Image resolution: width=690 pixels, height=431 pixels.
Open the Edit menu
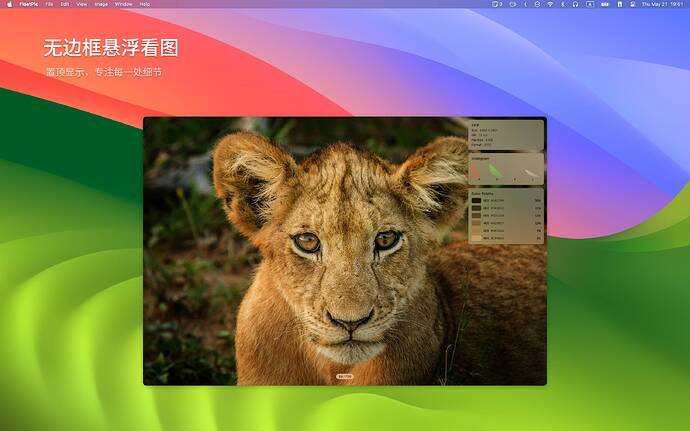[65, 4]
